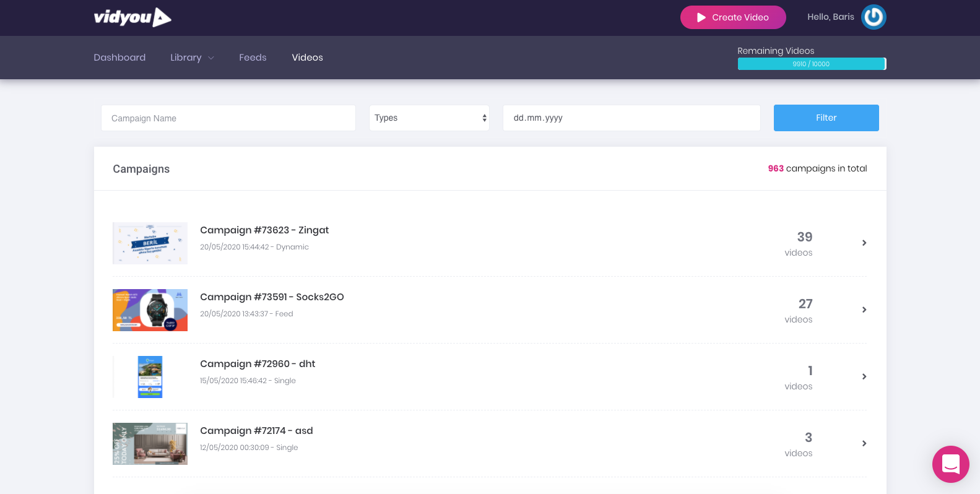Viewport: 980px width, 494px height.
Task: Open the Types dropdown
Action: 429,118
